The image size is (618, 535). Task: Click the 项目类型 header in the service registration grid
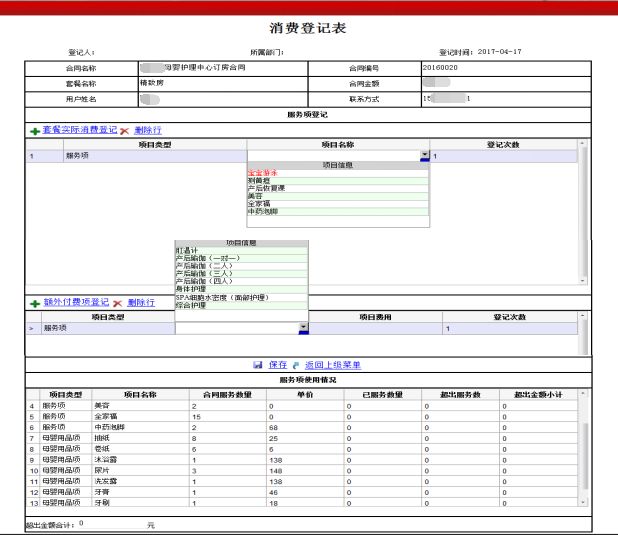[155, 145]
